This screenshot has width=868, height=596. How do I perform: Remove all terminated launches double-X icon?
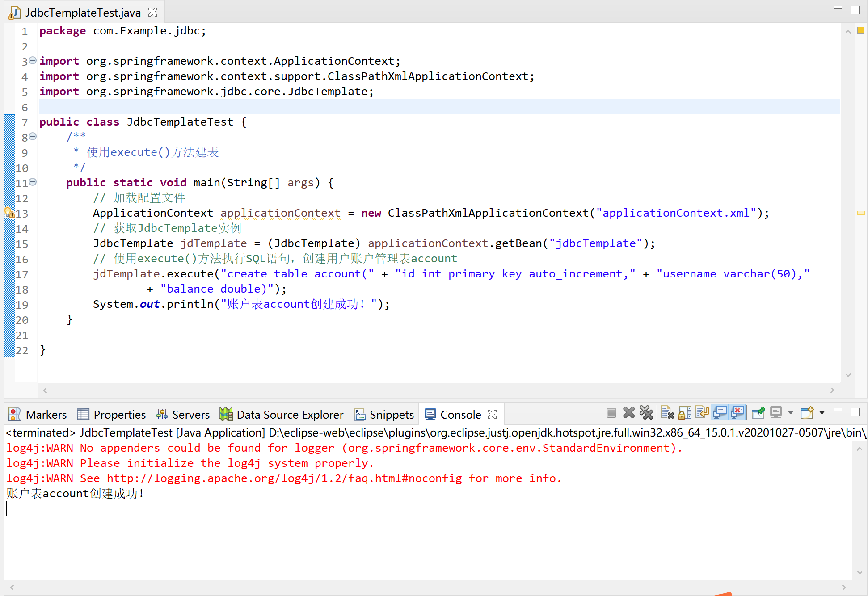(x=646, y=413)
